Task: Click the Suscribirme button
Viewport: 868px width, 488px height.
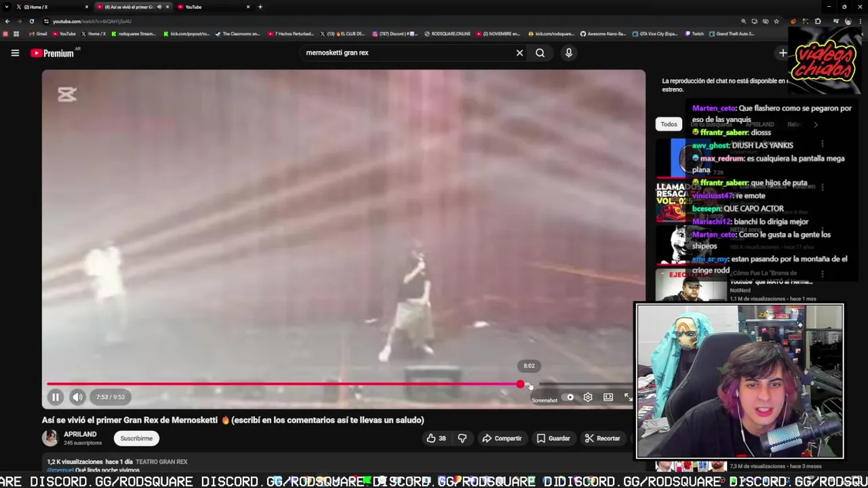Action: 136,439
